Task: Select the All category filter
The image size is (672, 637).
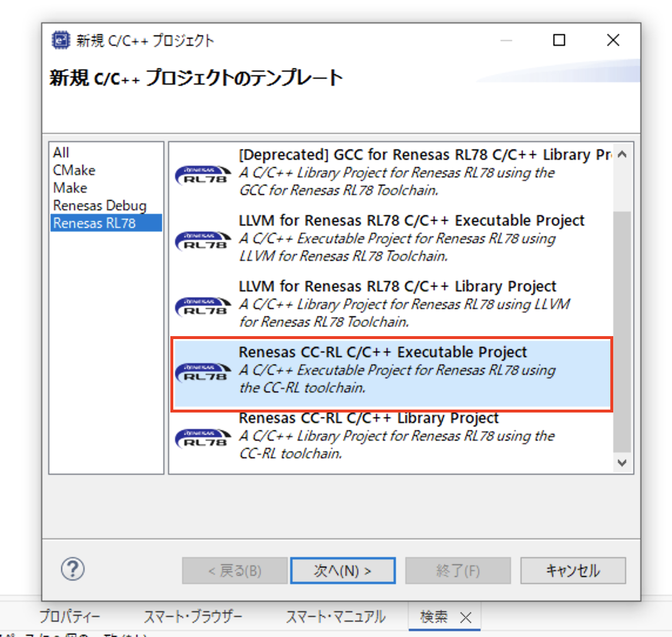Action: coord(60,152)
